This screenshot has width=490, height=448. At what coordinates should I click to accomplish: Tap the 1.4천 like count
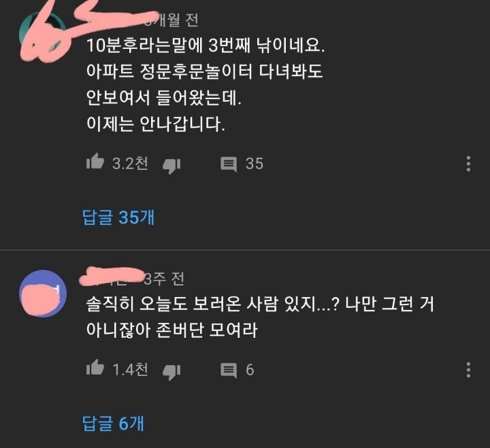coord(130,369)
